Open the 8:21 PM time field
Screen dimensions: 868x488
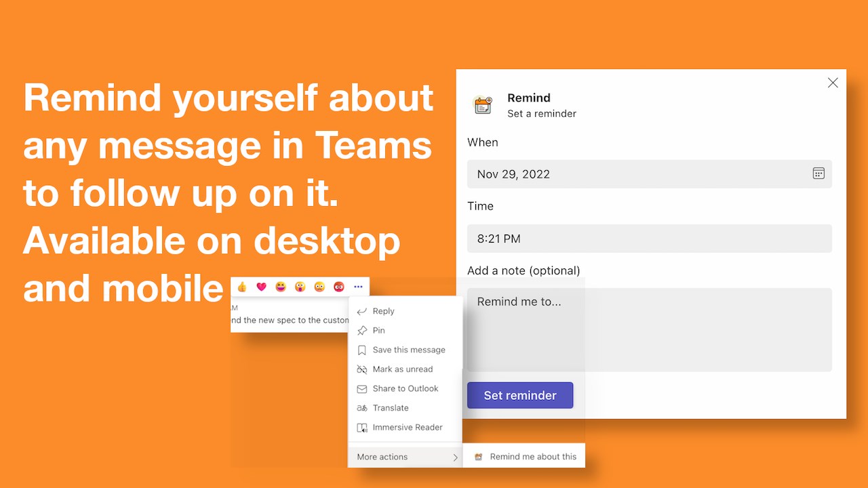650,239
